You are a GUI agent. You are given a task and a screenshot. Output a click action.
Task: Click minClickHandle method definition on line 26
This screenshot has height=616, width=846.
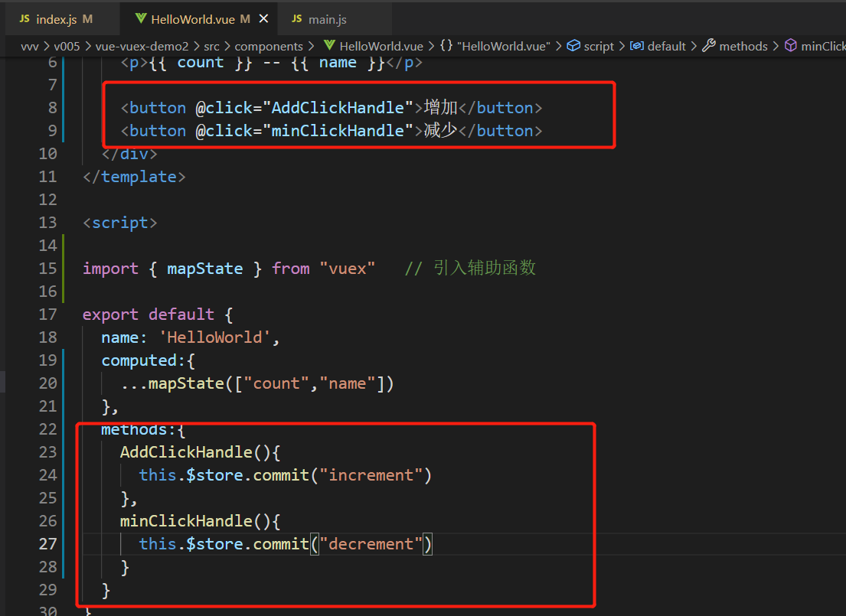pyautogui.click(x=186, y=521)
